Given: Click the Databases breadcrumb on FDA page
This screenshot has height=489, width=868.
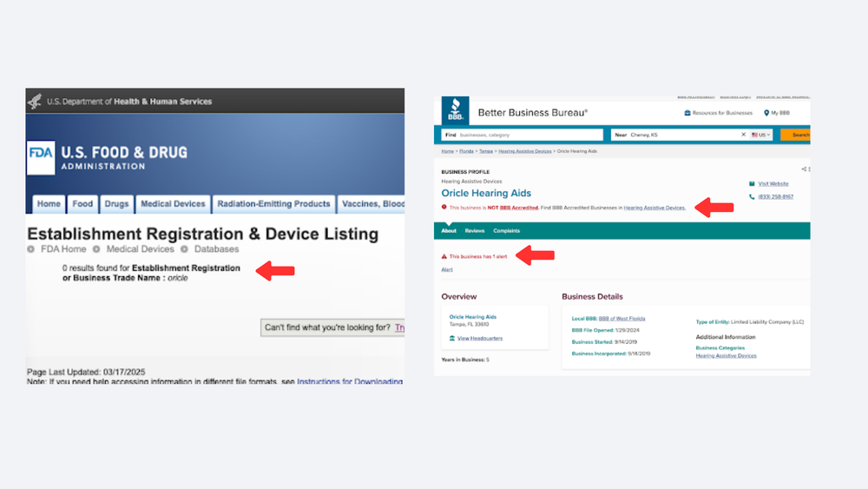Looking at the screenshot, I should click(216, 249).
